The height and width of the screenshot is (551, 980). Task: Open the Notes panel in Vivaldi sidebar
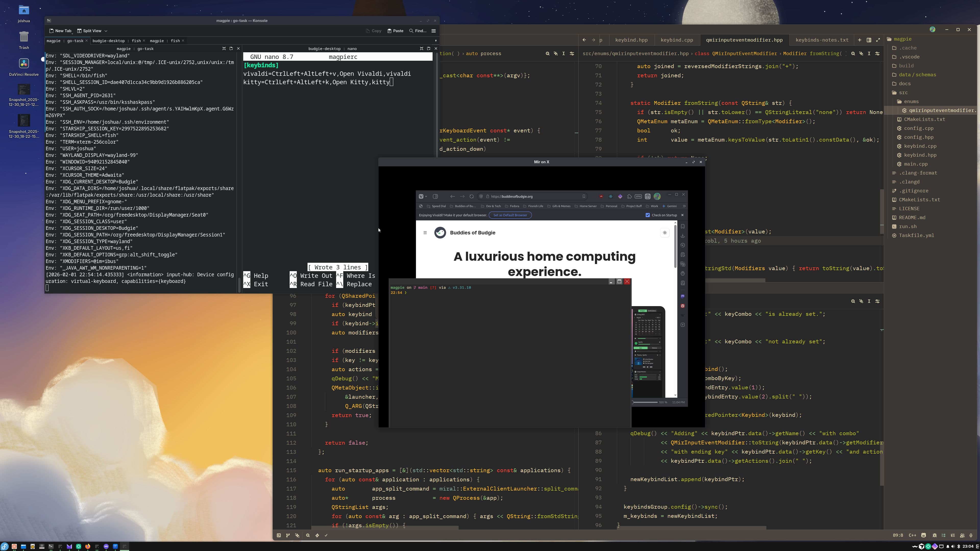[683, 254]
